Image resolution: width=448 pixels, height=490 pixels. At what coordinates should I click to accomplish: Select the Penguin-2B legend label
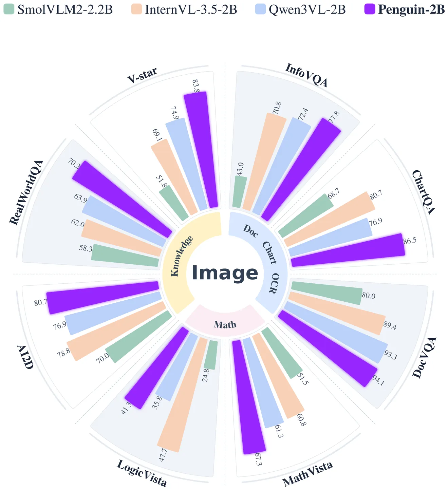411,9
